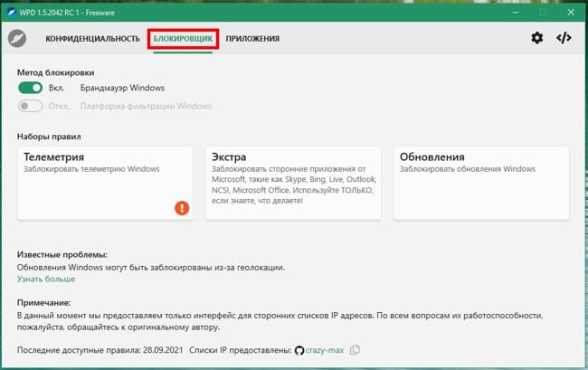Click the copy icon next to crazy-max
Screen dimensions: 588x370
tap(355, 350)
